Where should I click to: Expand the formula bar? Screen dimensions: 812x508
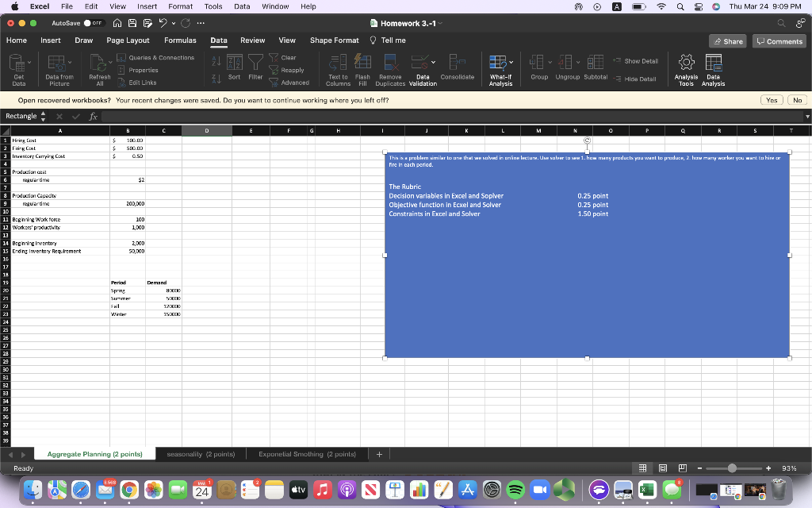(806, 116)
